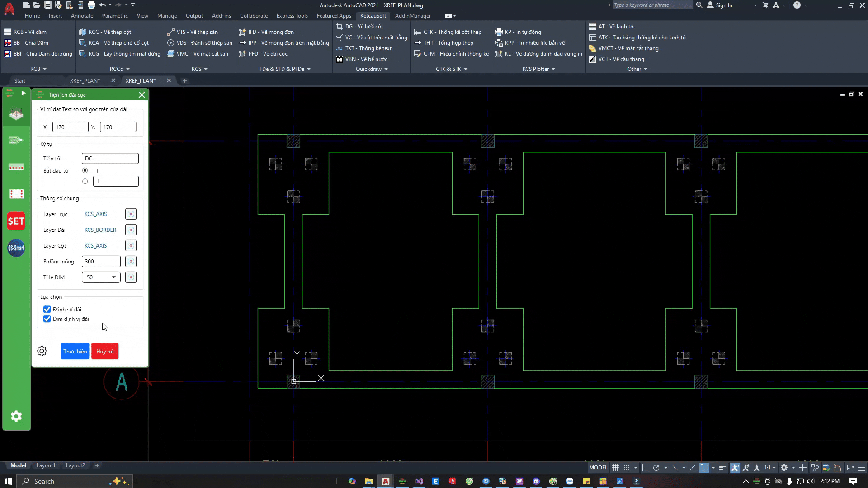The width and height of the screenshot is (868, 488).
Task: Open the Tỉ lệ DIM dropdown
Action: click(x=101, y=277)
